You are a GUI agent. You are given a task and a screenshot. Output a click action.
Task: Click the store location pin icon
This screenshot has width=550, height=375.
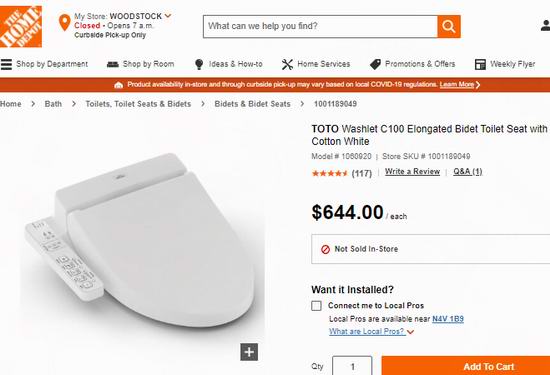(x=65, y=22)
